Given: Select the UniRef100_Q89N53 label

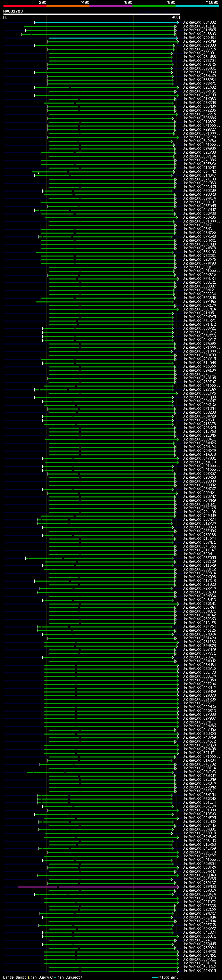Looking at the screenshot, I should click(x=199, y=886).
